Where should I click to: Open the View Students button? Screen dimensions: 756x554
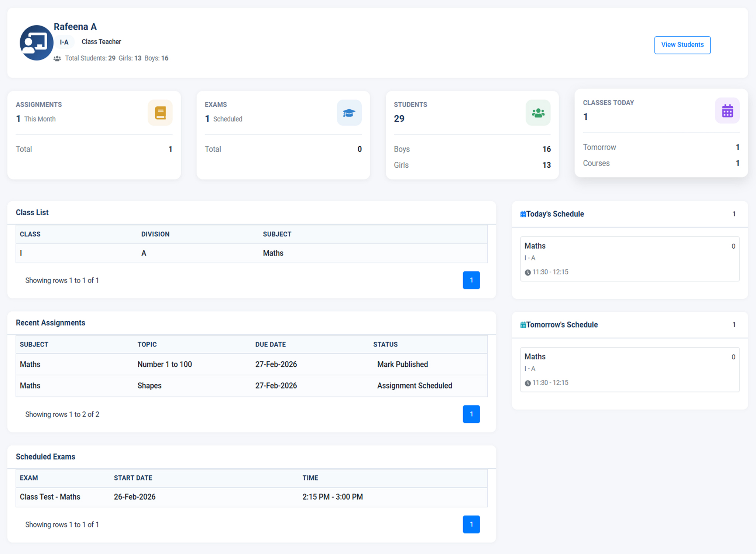tap(682, 45)
